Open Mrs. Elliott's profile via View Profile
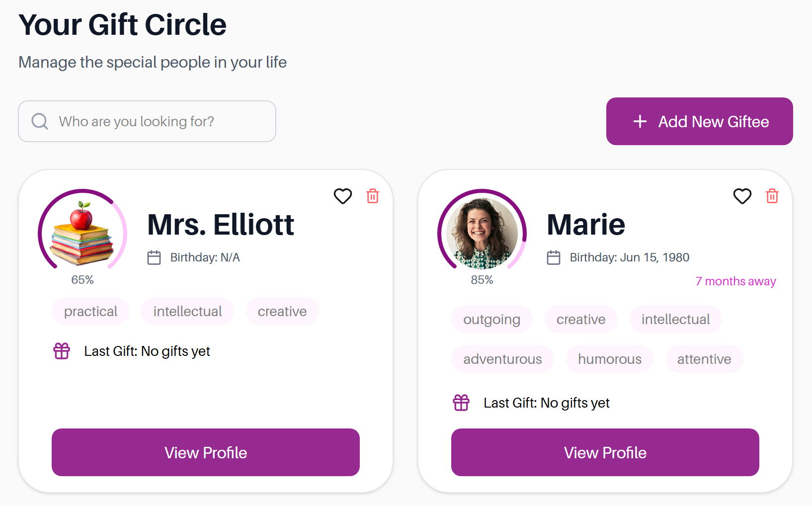812x506 pixels. tap(205, 452)
